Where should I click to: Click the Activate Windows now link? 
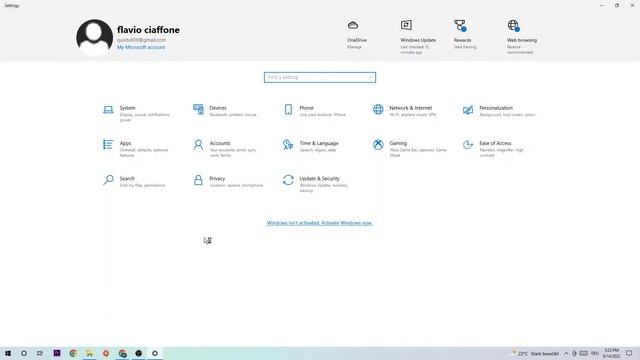(x=320, y=223)
